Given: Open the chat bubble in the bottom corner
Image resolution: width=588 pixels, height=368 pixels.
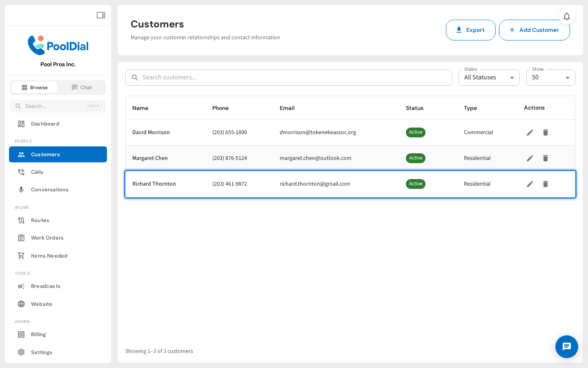Looking at the screenshot, I should [567, 347].
